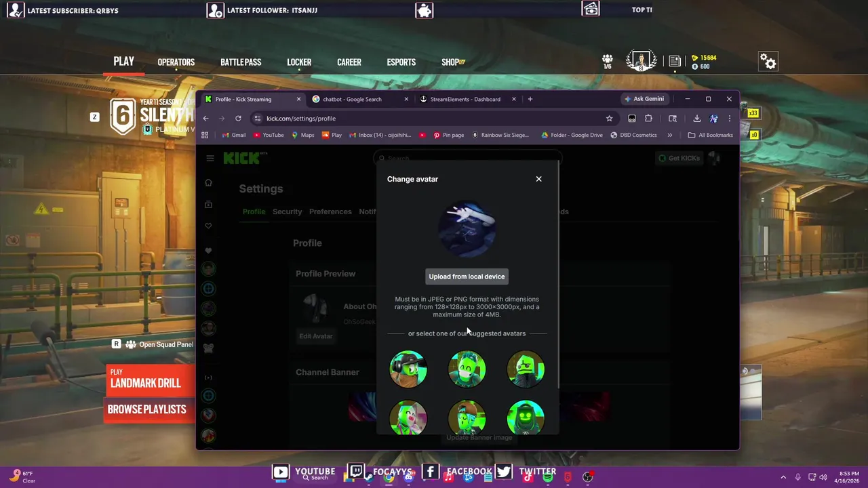Open game news list icon

point(674,62)
